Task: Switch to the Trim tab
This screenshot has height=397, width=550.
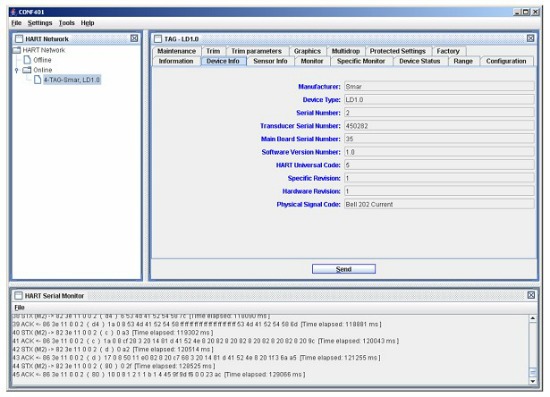Action: (213, 51)
